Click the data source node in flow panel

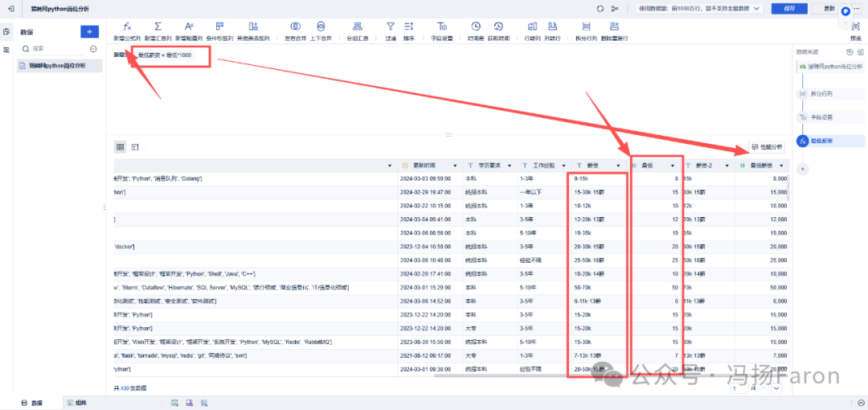point(831,67)
